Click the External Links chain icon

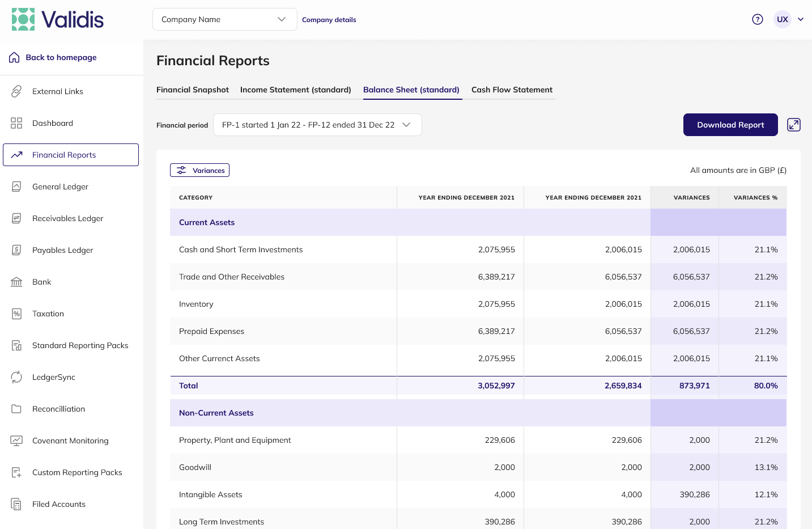click(x=16, y=91)
